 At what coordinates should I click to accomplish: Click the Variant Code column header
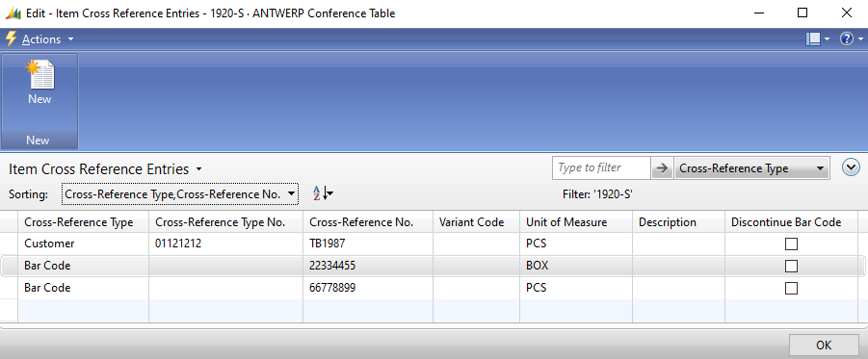(x=477, y=222)
